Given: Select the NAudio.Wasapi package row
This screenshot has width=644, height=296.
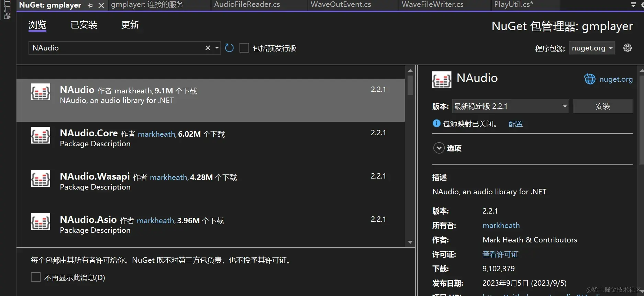Looking at the screenshot, I should [x=211, y=186].
